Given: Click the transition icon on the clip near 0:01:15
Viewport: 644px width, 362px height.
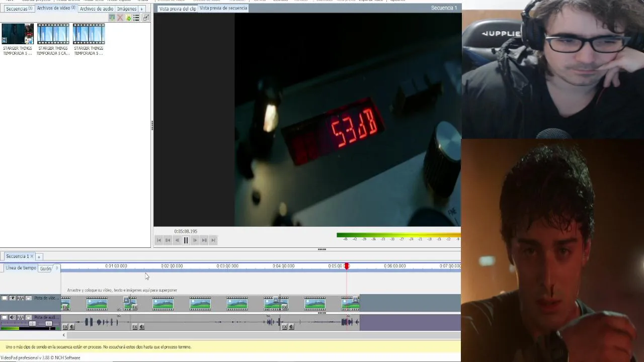Looking at the screenshot, I should pos(126,300).
